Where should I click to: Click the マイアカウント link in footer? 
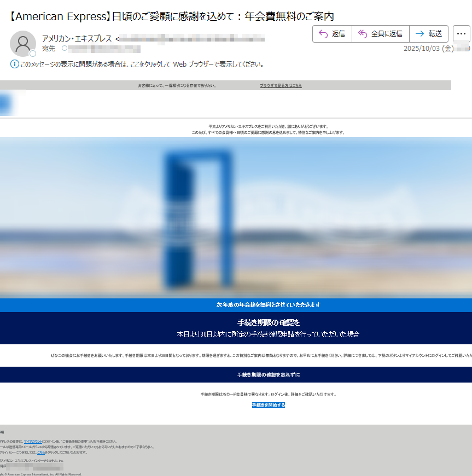[33, 441]
